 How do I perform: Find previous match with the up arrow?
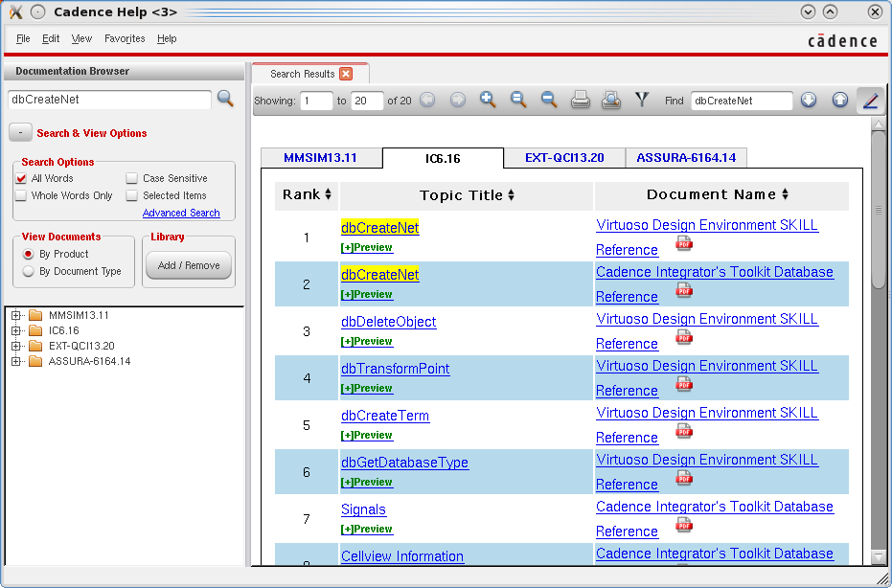[x=840, y=100]
